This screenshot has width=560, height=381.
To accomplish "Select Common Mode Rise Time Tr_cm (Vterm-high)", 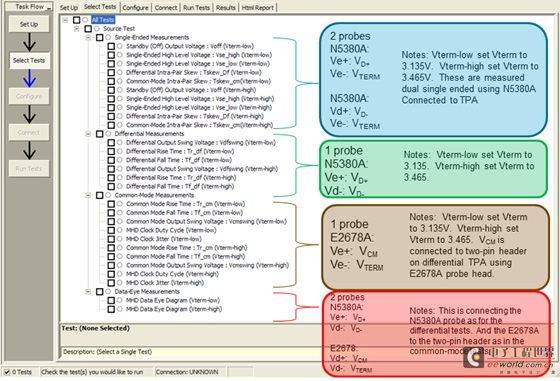I will click(186, 248).
